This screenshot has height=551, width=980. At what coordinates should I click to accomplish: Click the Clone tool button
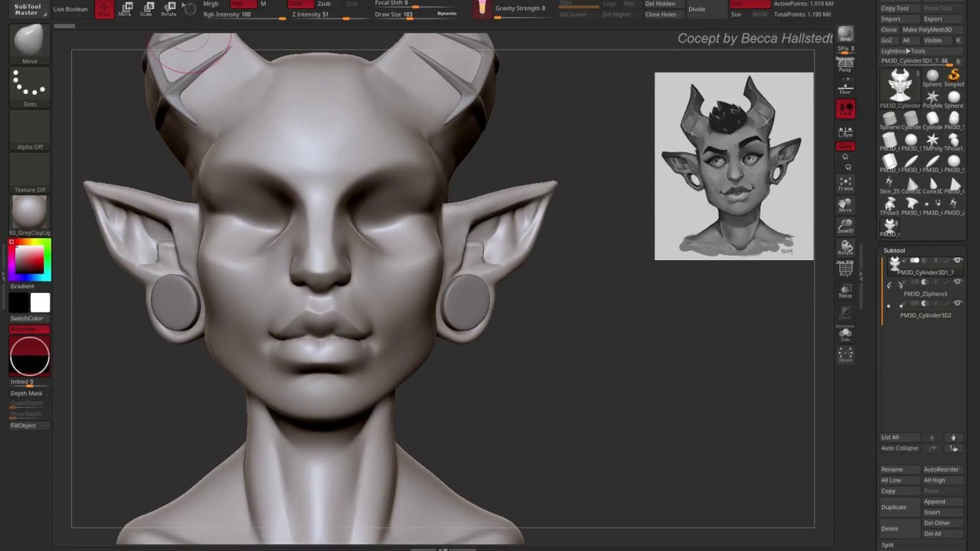[889, 30]
